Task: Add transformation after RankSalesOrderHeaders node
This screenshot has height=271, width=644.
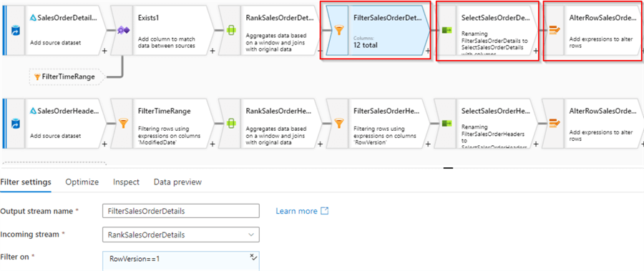Action: point(320,144)
